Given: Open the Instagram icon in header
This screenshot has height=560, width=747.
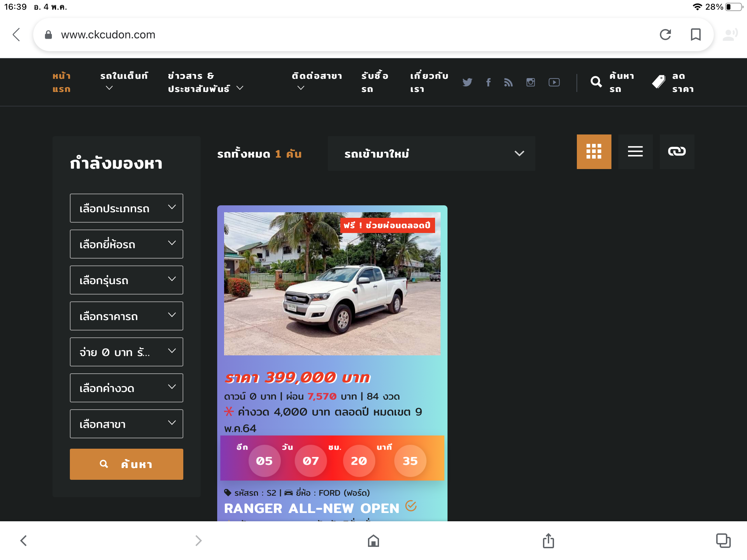Looking at the screenshot, I should coord(531,82).
